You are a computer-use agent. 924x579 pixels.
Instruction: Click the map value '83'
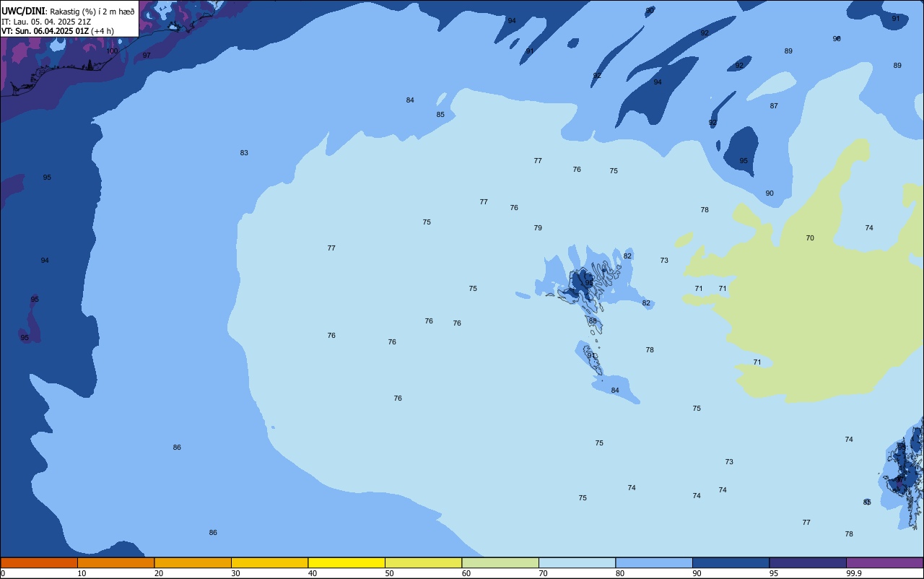[244, 153]
